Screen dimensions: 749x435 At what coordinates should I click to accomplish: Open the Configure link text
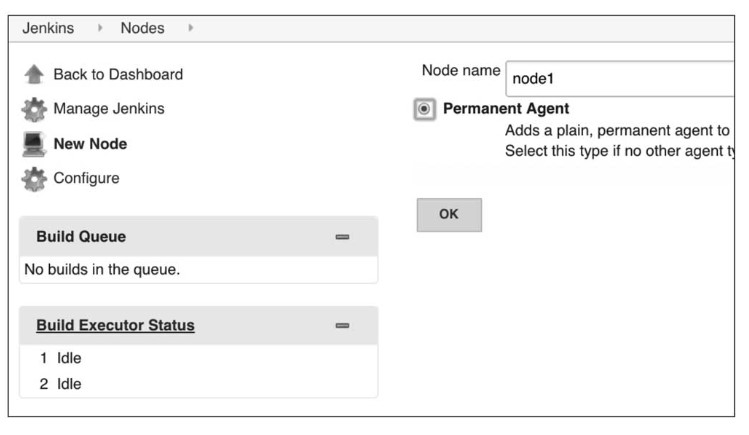[x=86, y=179]
